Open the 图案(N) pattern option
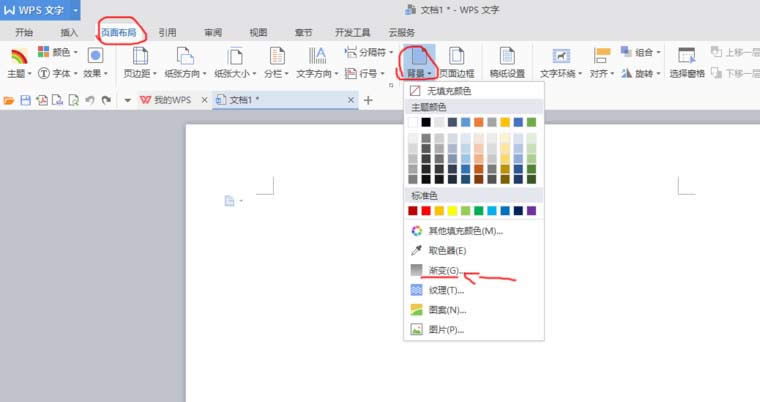The width and height of the screenshot is (760, 402). [x=474, y=310]
